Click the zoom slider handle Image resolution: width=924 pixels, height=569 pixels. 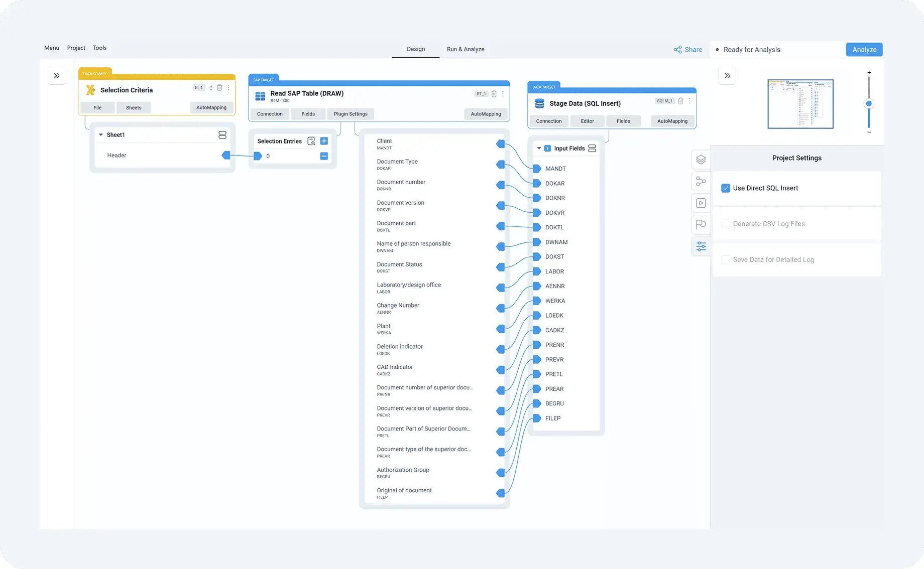click(x=869, y=104)
